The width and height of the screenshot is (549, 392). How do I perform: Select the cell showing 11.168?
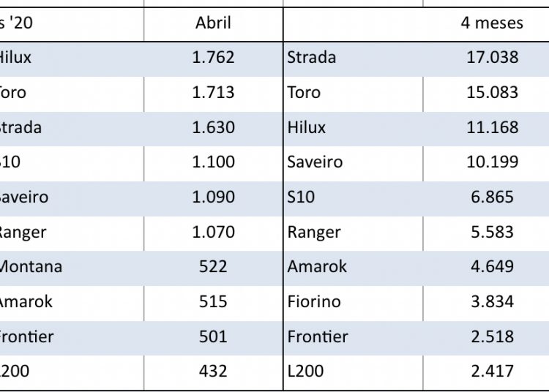coord(492,127)
